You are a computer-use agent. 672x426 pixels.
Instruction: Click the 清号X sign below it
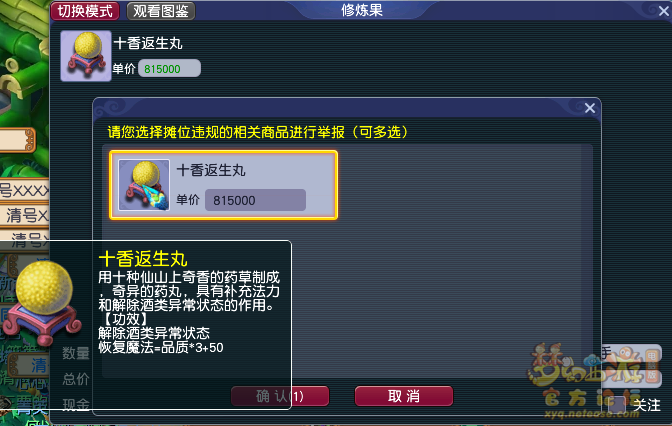tap(24, 216)
